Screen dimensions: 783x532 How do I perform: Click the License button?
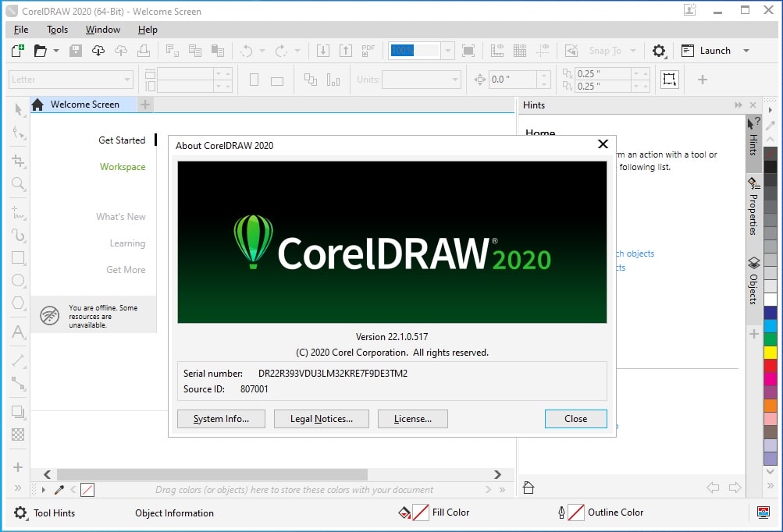[413, 419]
